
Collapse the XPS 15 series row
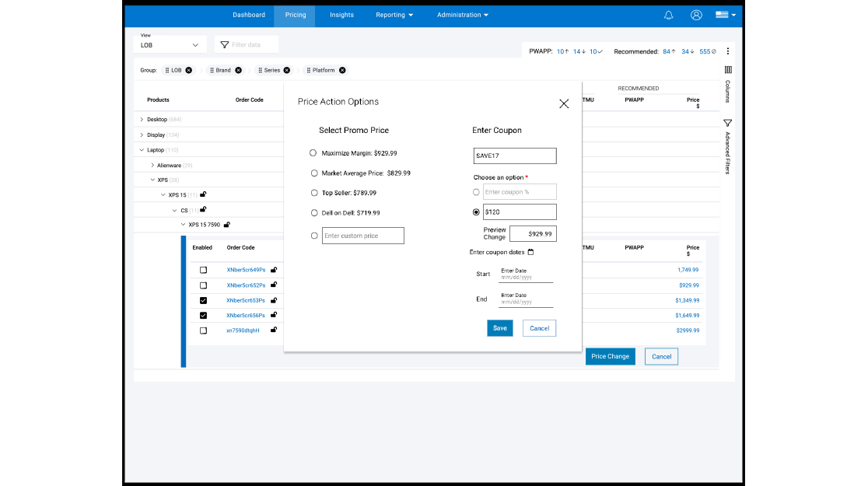[x=163, y=195]
